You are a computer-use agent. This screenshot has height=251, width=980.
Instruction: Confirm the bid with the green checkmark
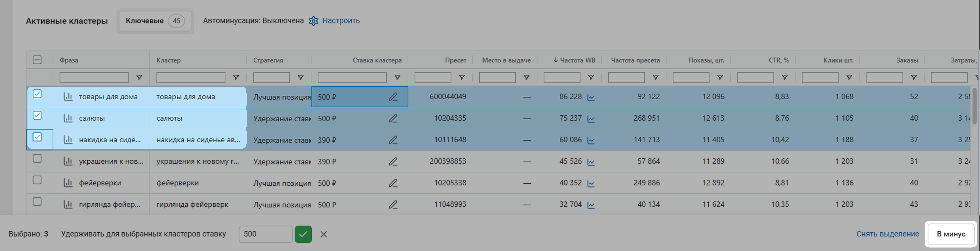(x=303, y=234)
